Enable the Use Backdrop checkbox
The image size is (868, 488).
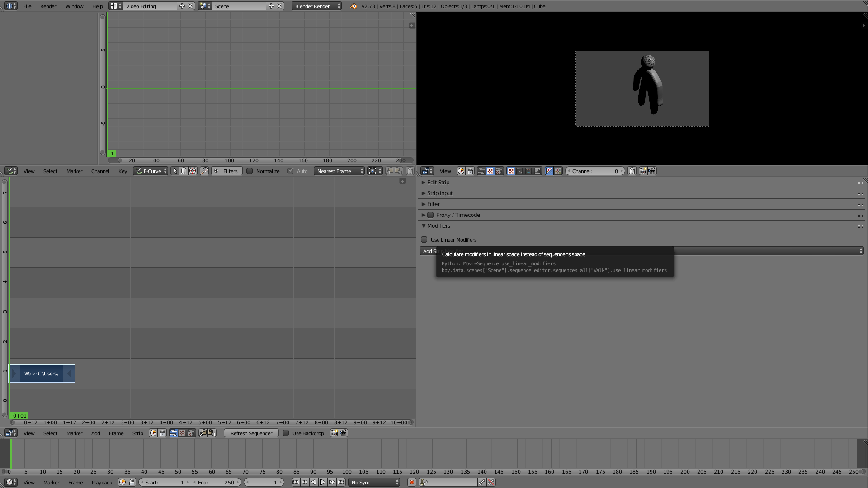(286, 433)
